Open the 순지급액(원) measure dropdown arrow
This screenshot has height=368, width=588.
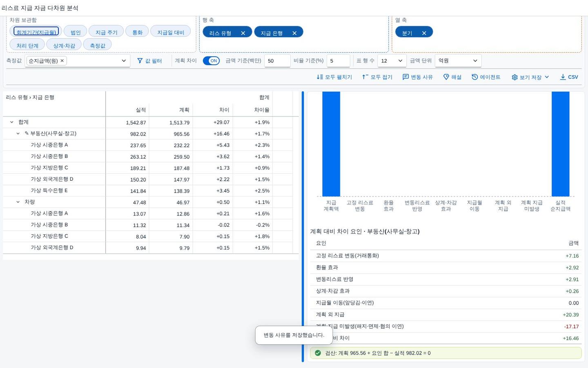coord(124,61)
